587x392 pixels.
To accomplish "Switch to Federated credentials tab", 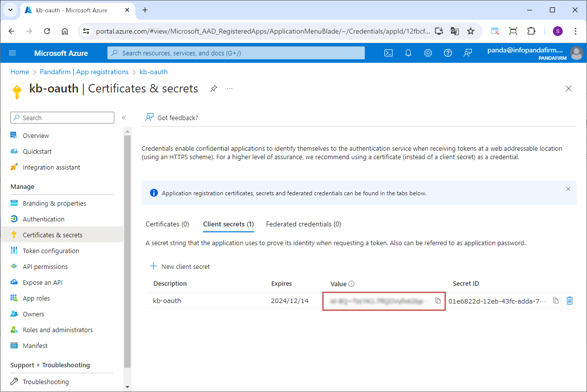I will (303, 224).
